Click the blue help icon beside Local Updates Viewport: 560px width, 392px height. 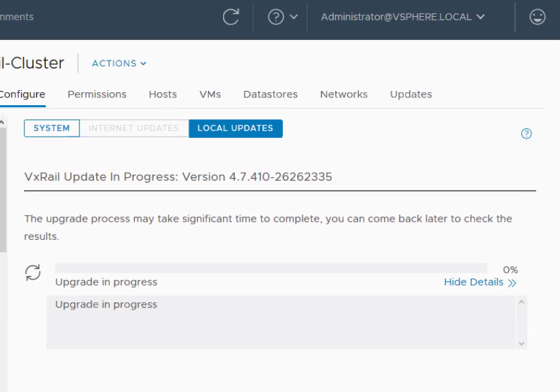[x=526, y=133]
